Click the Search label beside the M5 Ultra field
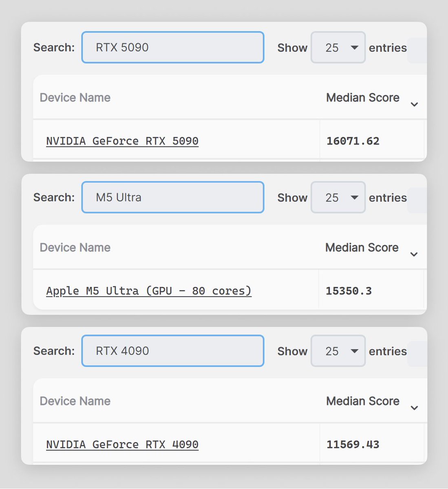This screenshot has width=448, height=489. click(54, 198)
